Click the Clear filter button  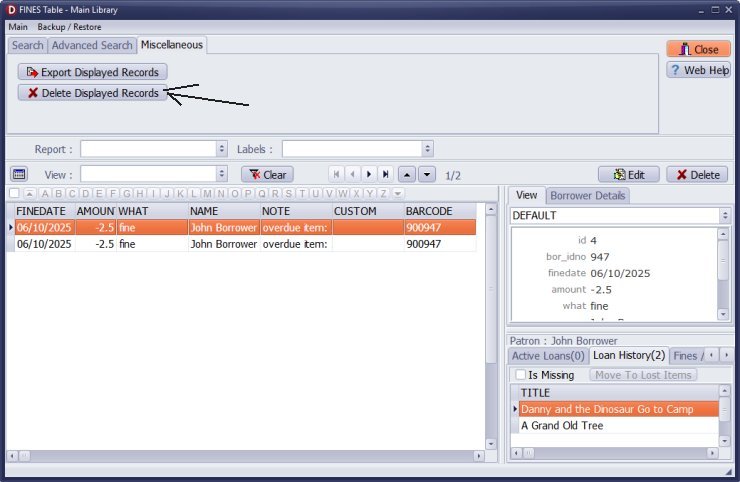[267, 174]
